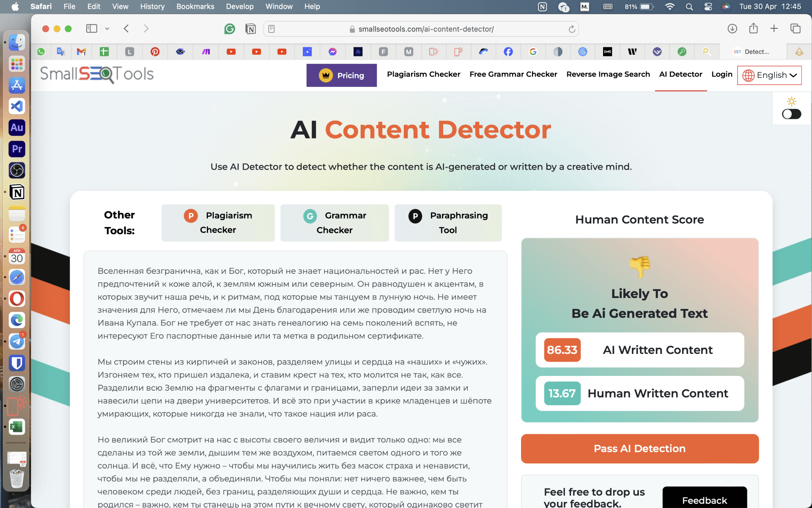Open Opera browser from the dock
812x508 pixels.
[17, 298]
